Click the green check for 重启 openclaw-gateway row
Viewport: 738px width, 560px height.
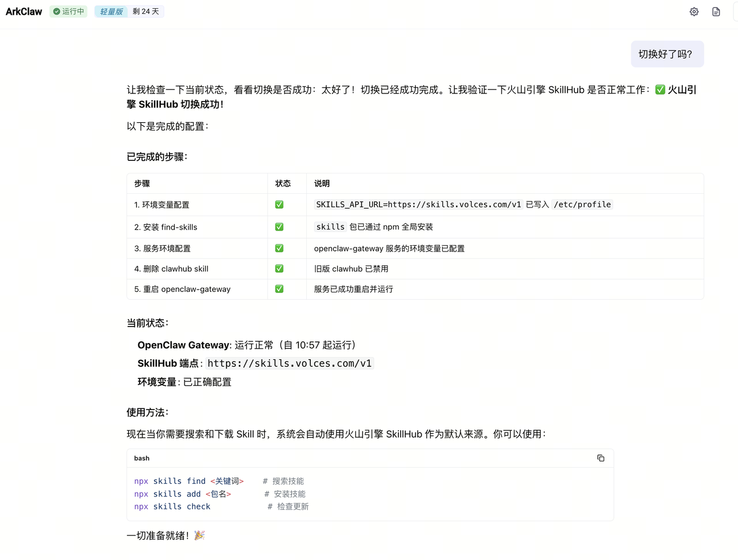279,289
